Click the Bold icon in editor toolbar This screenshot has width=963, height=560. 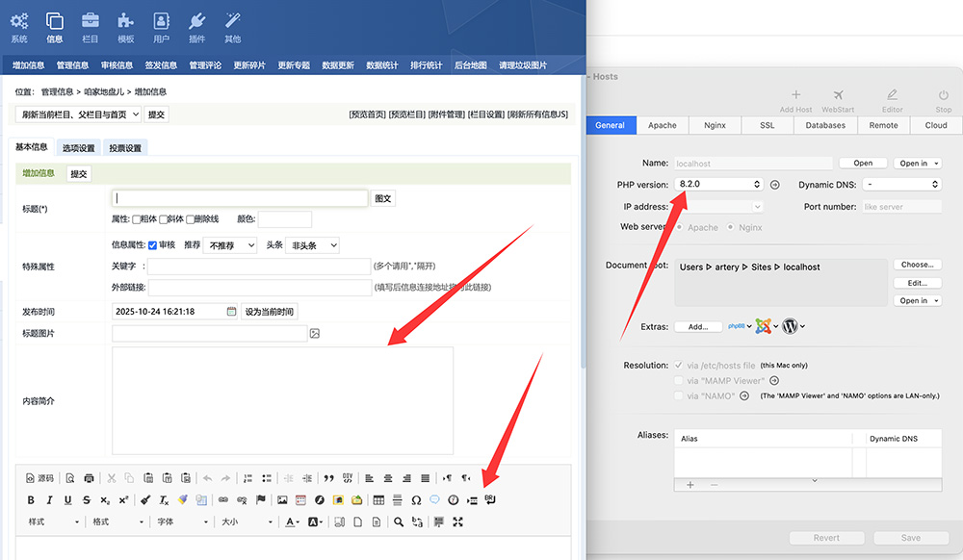(x=31, y=500)
